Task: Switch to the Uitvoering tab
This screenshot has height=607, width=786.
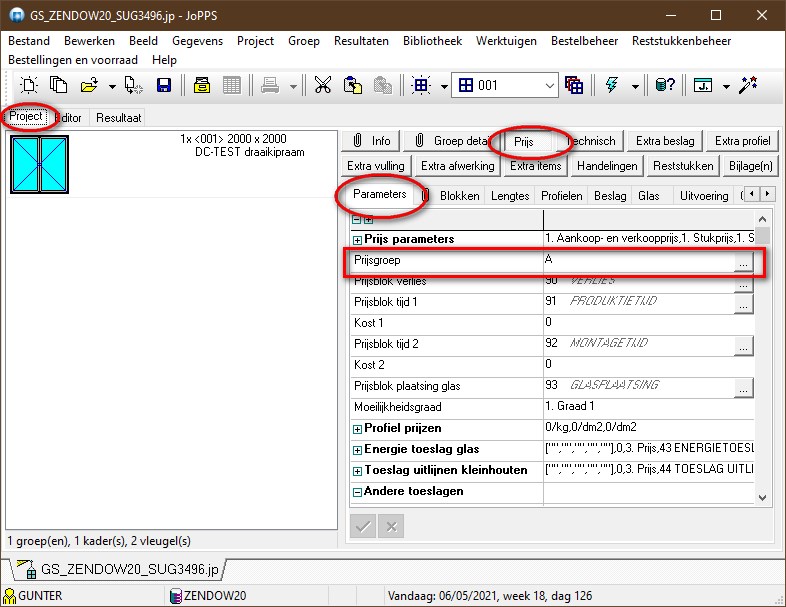Action: point(704,196)
